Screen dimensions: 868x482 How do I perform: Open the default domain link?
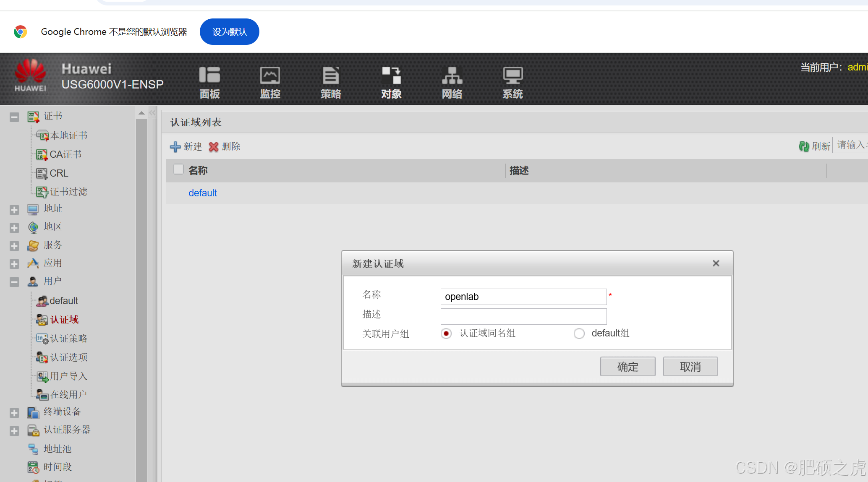[202, 193]
